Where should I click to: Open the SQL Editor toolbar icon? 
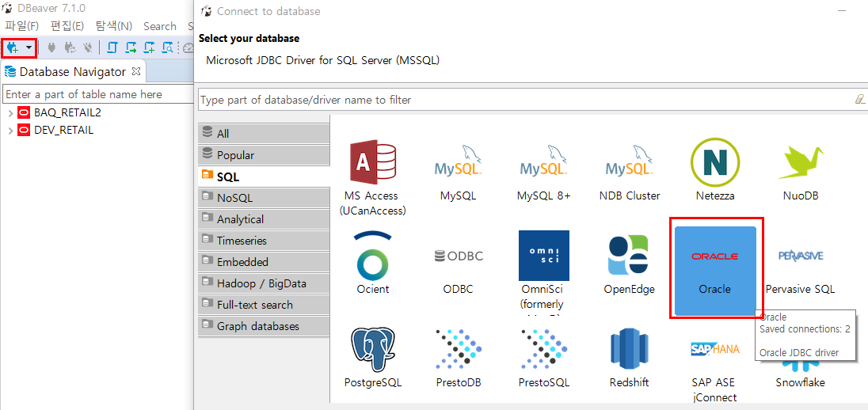[x=112, y=48]
